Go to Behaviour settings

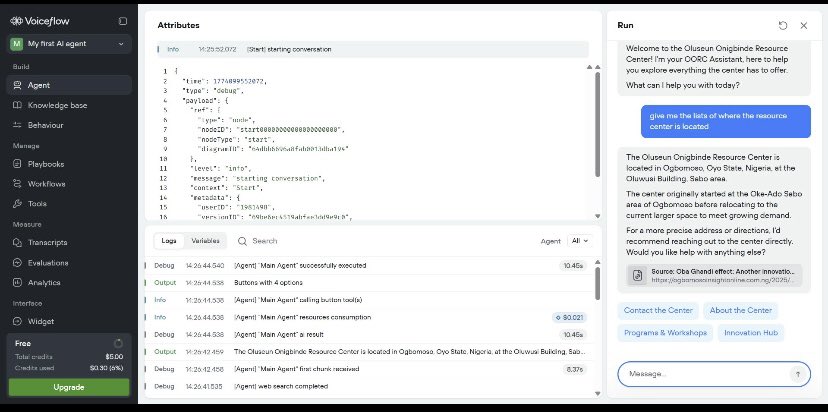[x=46, y=125]
